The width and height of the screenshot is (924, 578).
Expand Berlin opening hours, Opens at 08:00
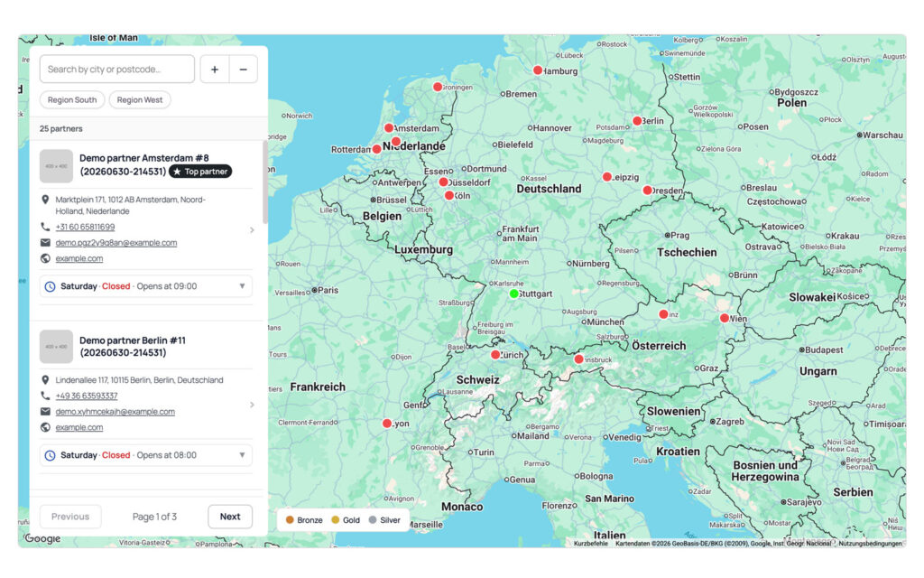(x=146, y=455)
